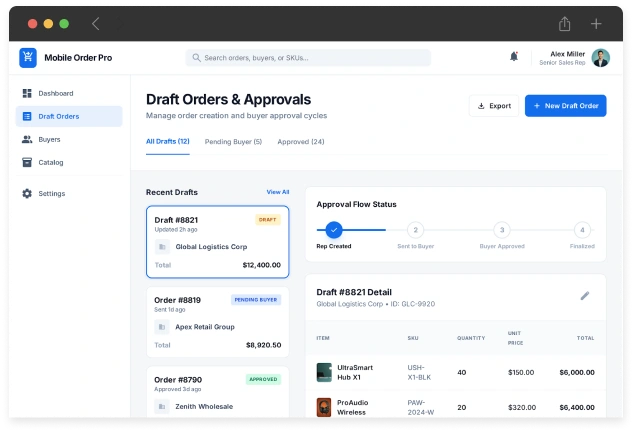Image resolution: width=634 pixels, height=432 pixels.
Task: Click the browser share icon
Action: (564, 24)
